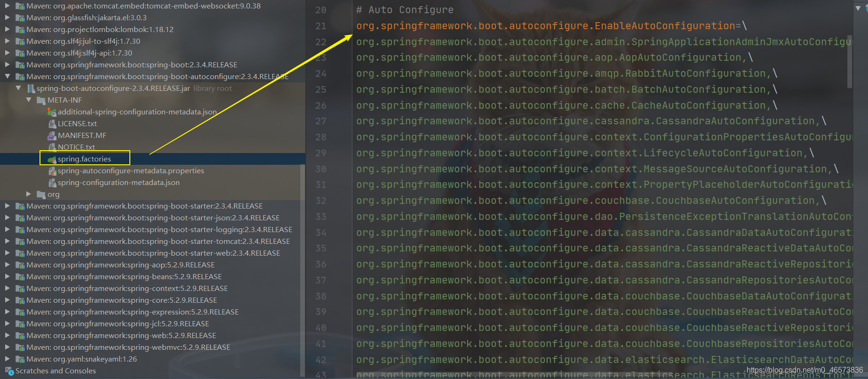
Task: Collapse the spring-boot-autoconfigure Maven library
Action: (x=7, y=76)
